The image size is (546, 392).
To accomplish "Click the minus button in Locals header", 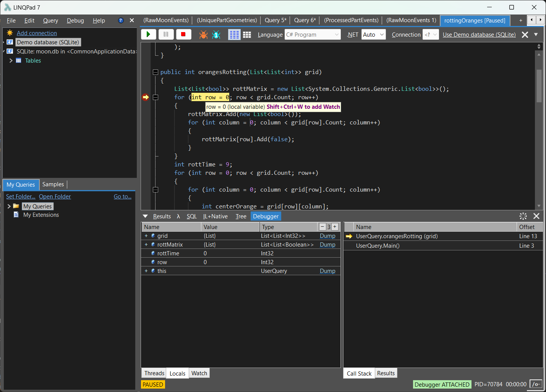I will point(322,227).
